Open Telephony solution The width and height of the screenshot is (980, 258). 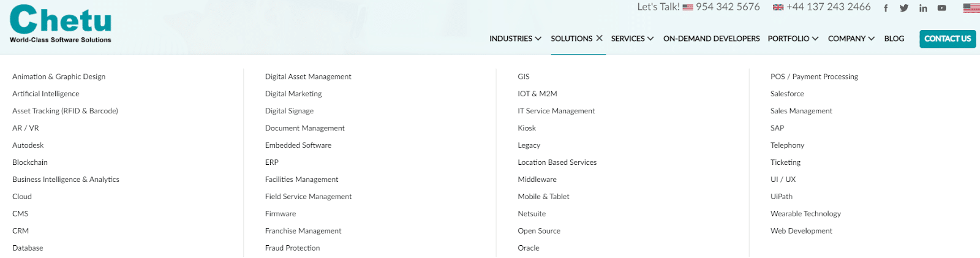[x=788, y=145]
